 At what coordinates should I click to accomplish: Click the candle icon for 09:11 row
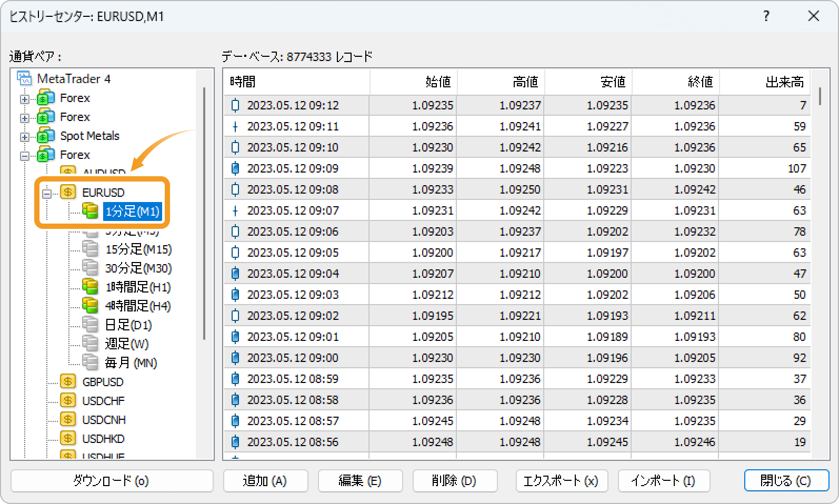pyautogui.click(x=235, y=126)
